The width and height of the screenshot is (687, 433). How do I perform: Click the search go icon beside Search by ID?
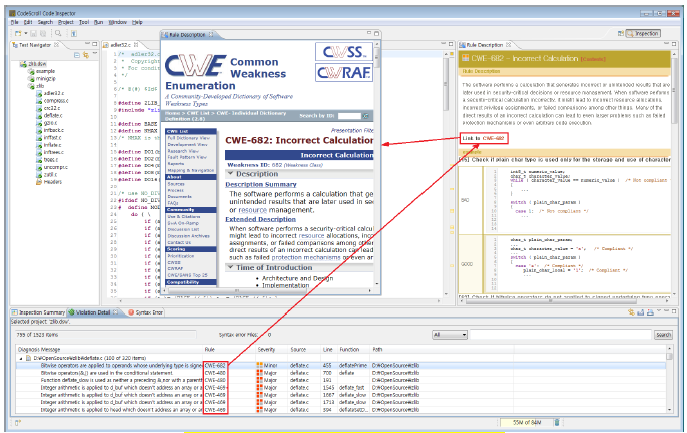[x=365, y=116]
